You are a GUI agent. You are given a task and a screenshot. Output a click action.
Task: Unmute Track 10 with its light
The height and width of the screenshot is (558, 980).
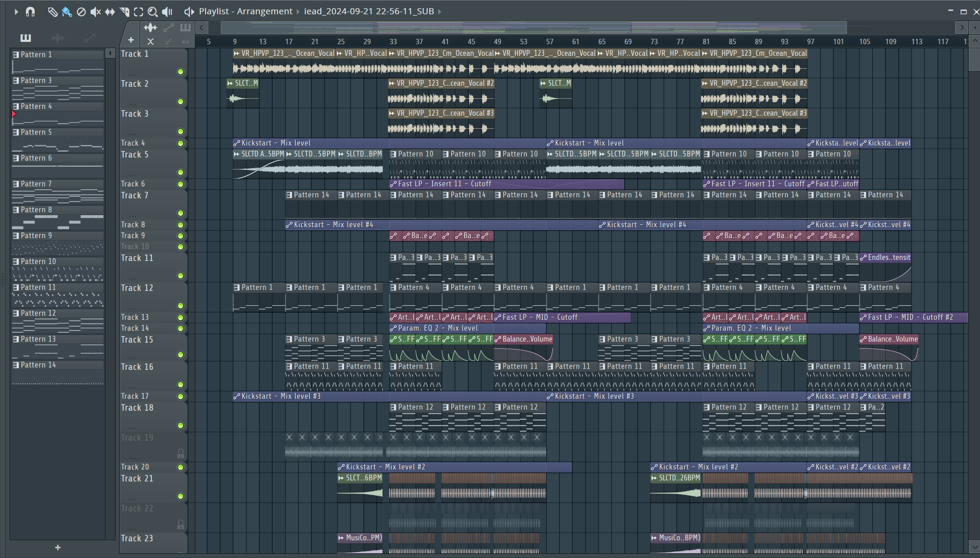(x=180, y=247)
